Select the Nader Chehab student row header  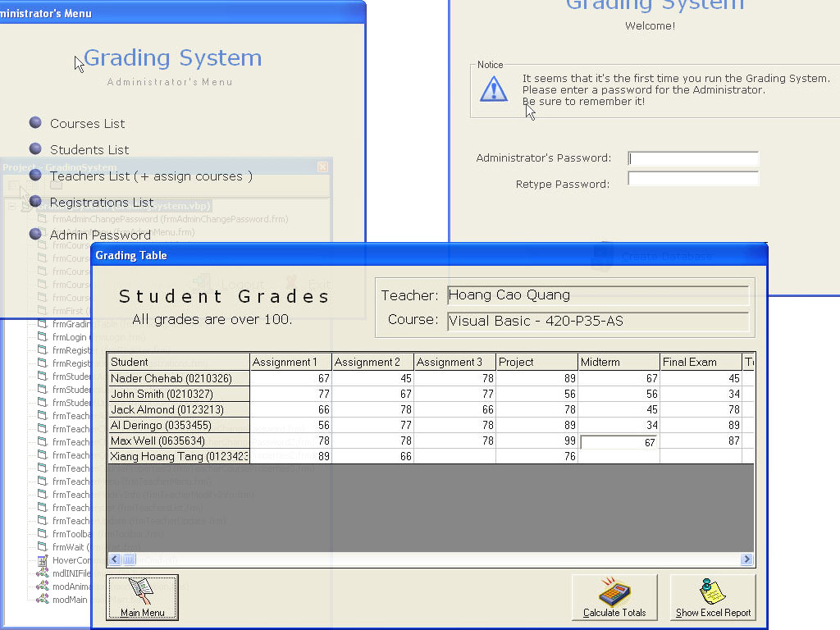(178, 379)
